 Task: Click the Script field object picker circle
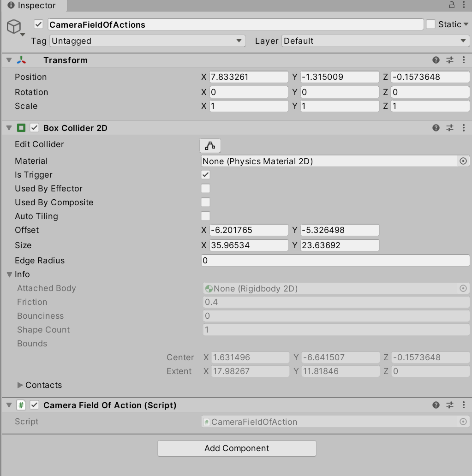coord(463,422)
